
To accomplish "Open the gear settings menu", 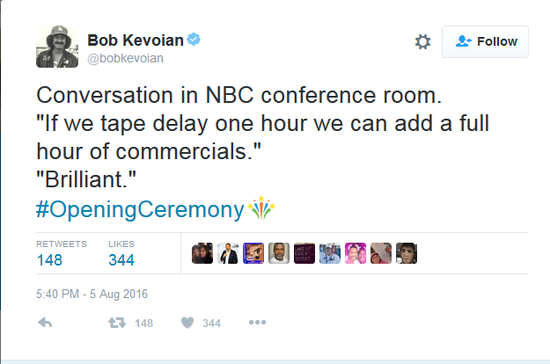I will pyautogui.click(x=423, y=42).
